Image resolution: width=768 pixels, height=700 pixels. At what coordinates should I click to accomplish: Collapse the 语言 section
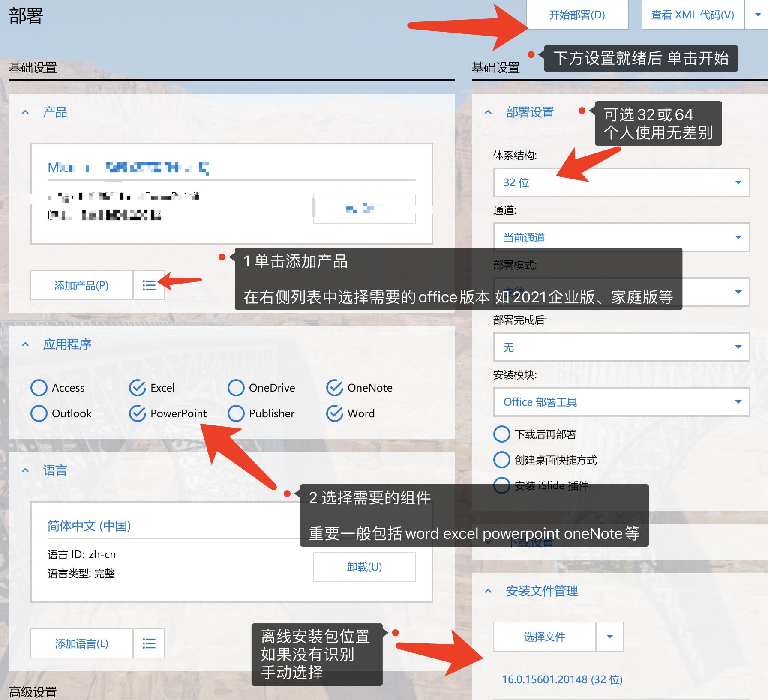click(25, 470)
